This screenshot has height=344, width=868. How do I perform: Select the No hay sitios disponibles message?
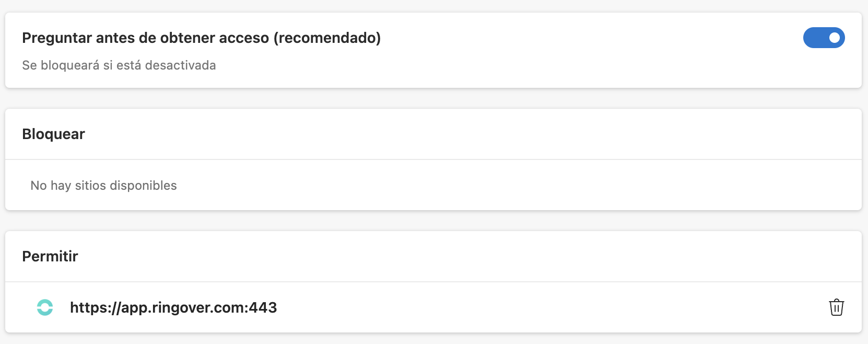pos(103,186)
